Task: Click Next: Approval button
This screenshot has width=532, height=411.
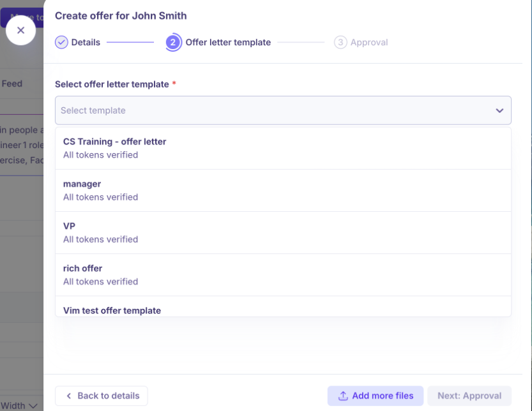Action: pos(469,396)
